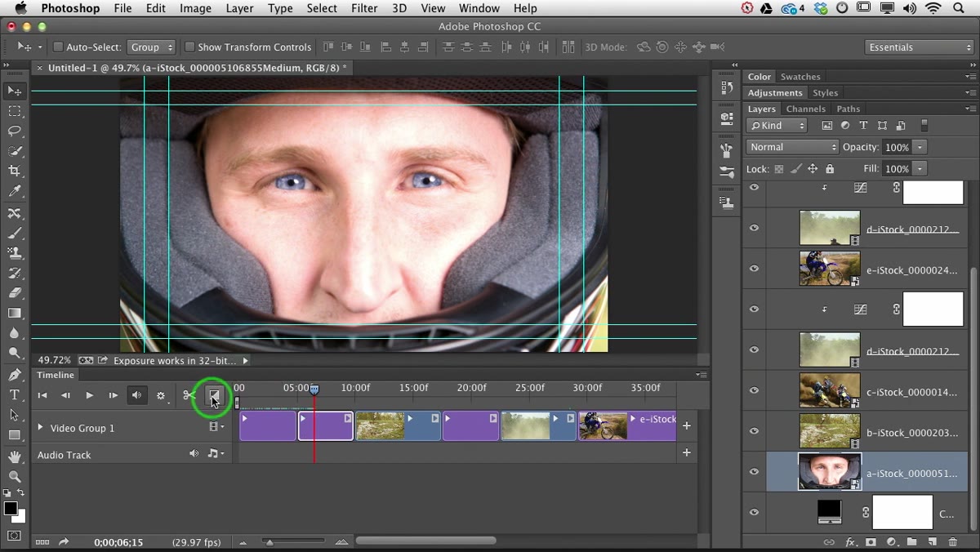Image resolution: width=980 pixels, height=552 pixels.
Task: Click the foreground color swatch
Action: (x=11, y=509)
